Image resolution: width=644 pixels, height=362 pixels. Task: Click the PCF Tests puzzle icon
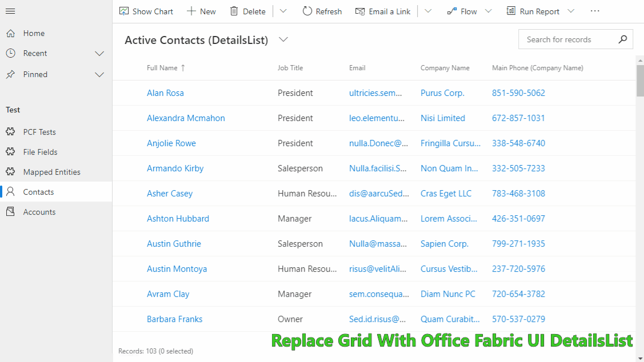click(11, 132)
